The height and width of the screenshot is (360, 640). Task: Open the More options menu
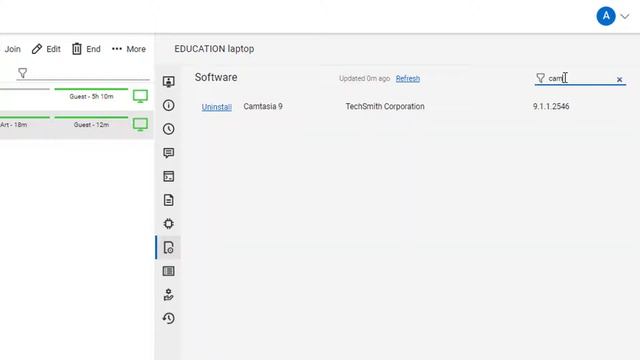(x=129, y=49)
